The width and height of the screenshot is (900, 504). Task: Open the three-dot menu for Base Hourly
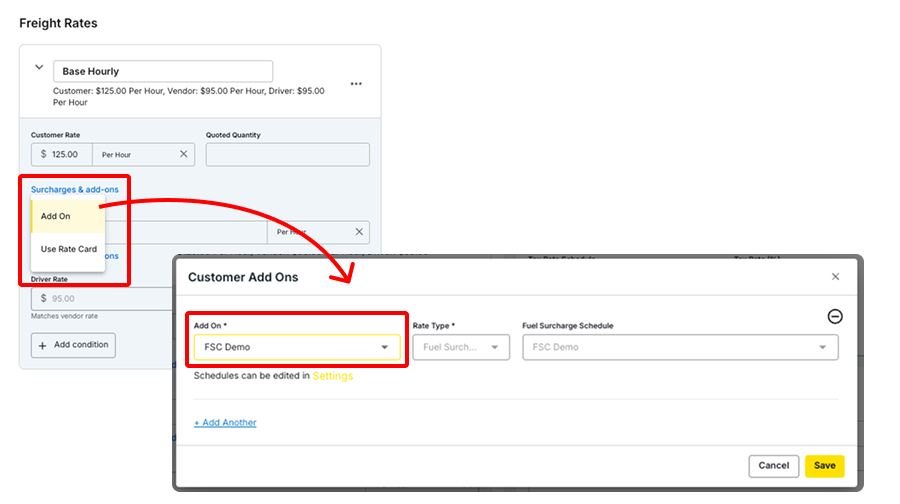(x=356, y=84)
